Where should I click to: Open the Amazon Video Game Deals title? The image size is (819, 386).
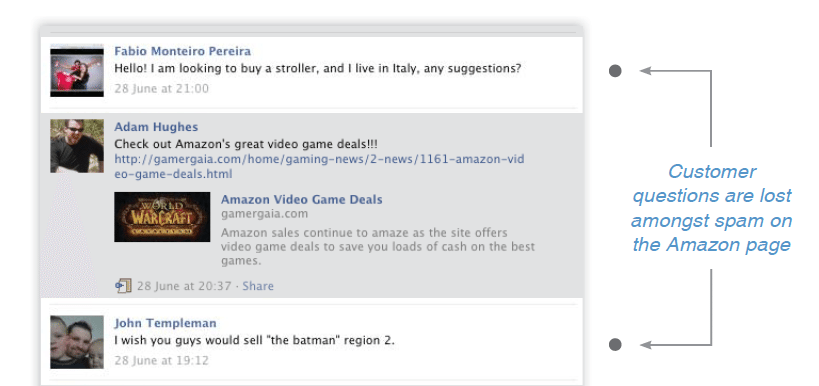click(x=301, y=200)
